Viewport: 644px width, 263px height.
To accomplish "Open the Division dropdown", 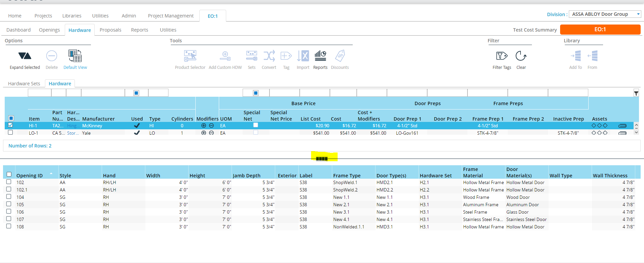I will click(x=638, y=14).
